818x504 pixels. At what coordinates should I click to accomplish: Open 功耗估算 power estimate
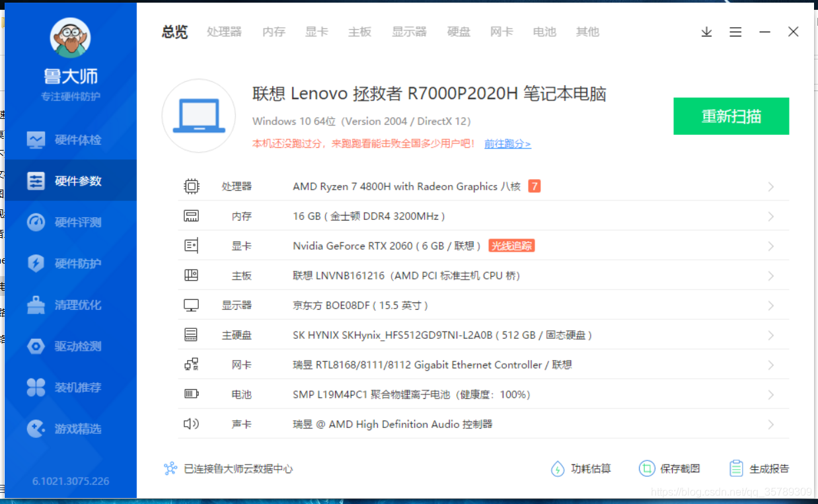click(x=581, y=469)
